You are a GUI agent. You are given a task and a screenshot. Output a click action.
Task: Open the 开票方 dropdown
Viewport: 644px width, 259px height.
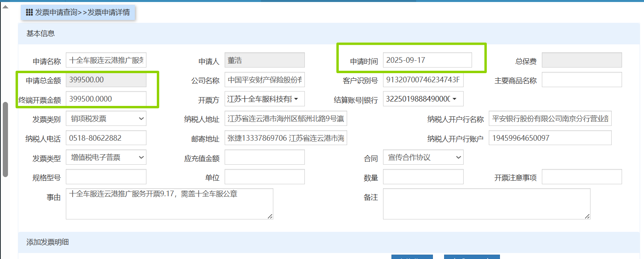265,99
